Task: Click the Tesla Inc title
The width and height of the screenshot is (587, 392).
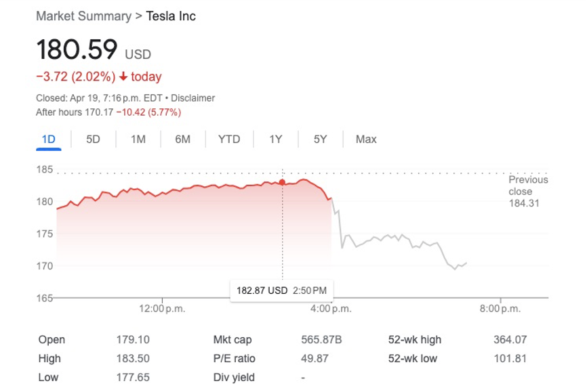Action: tap(171, 16)
